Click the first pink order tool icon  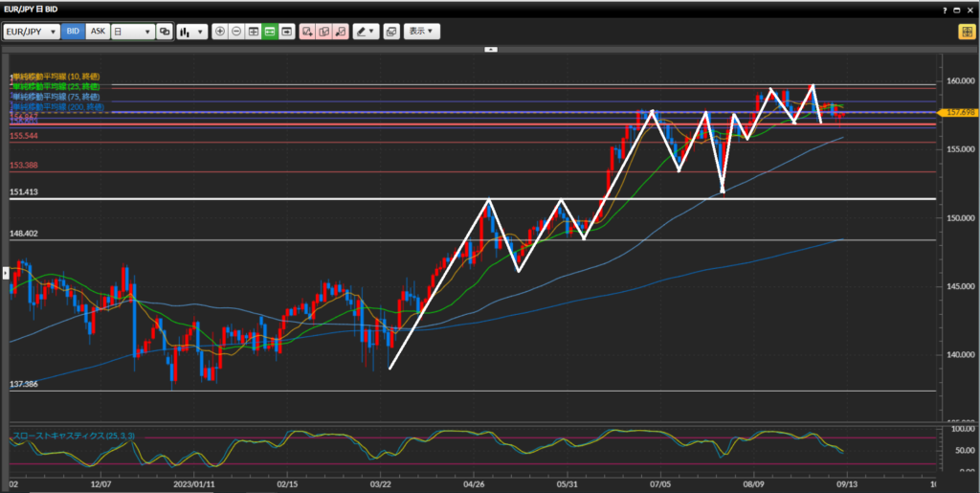click(307, 32)
